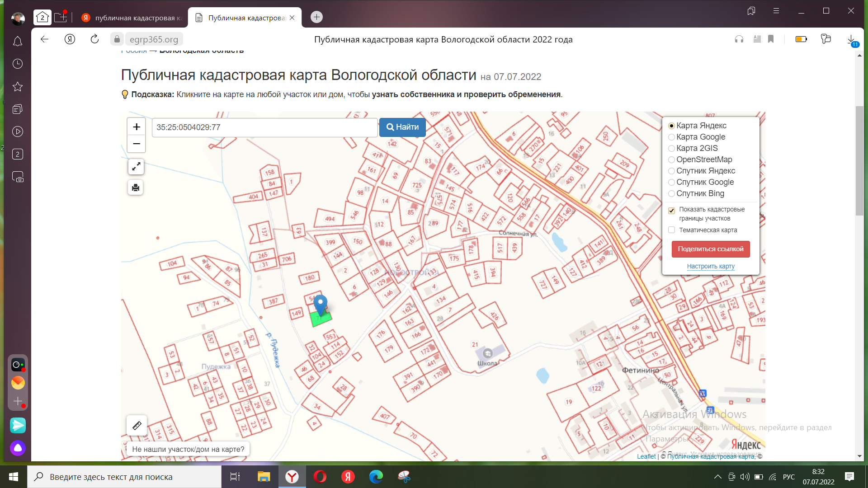Select the ruler measurement tool

[137, 425]
